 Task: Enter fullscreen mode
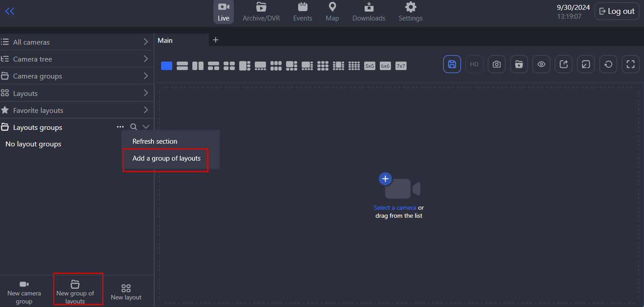click(630, 64)
